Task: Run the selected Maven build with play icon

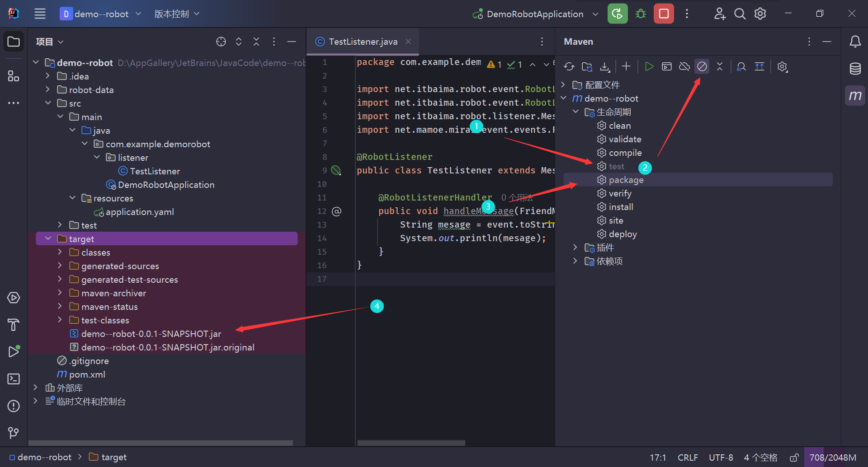Action: tap(649, 67)
